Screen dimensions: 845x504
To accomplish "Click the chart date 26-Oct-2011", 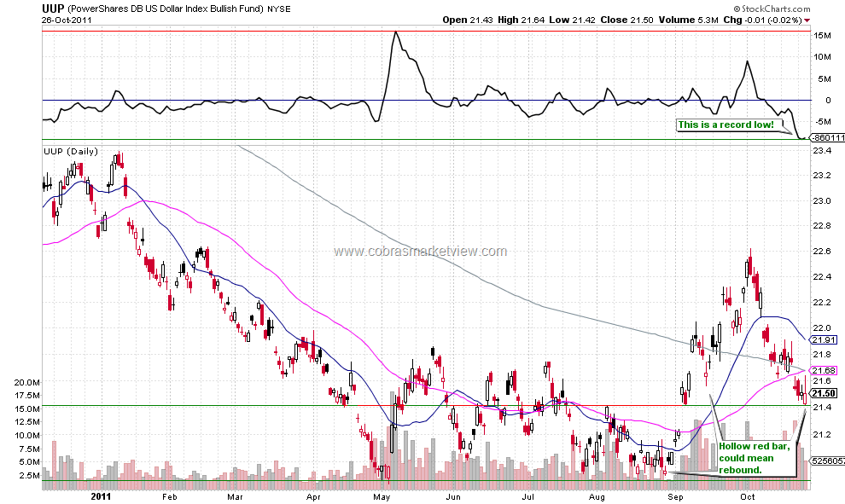I will coord(67,20).
